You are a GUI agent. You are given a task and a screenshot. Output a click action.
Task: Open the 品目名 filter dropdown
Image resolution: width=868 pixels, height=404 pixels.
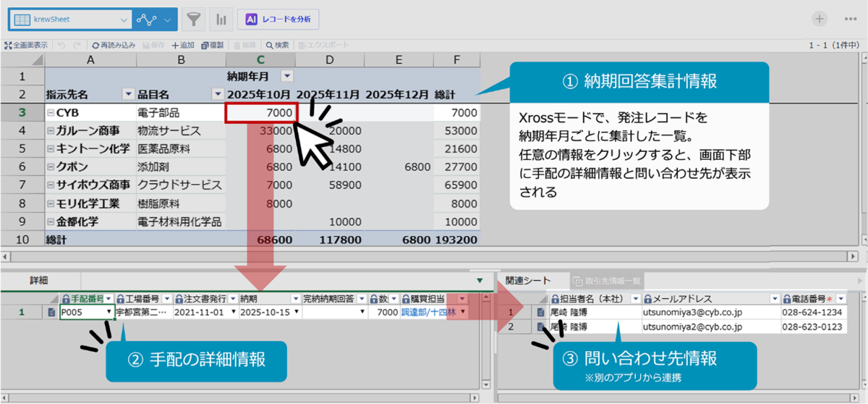coord(218,93)
